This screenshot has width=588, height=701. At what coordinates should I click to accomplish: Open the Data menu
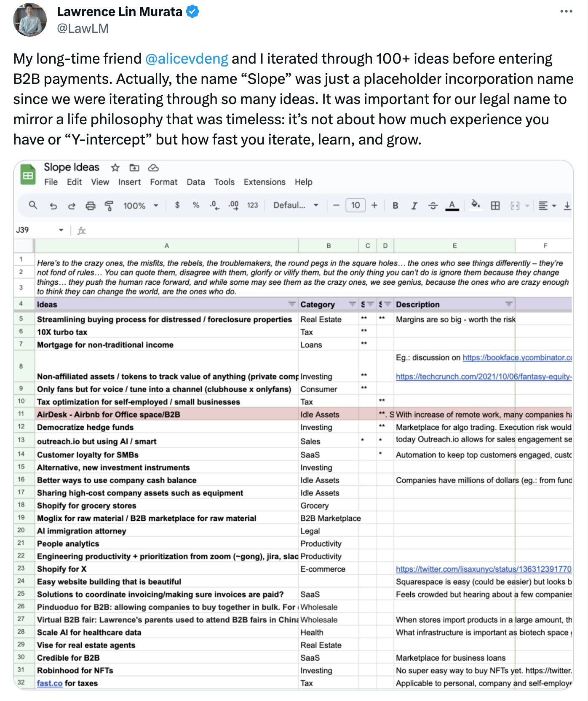195,182
